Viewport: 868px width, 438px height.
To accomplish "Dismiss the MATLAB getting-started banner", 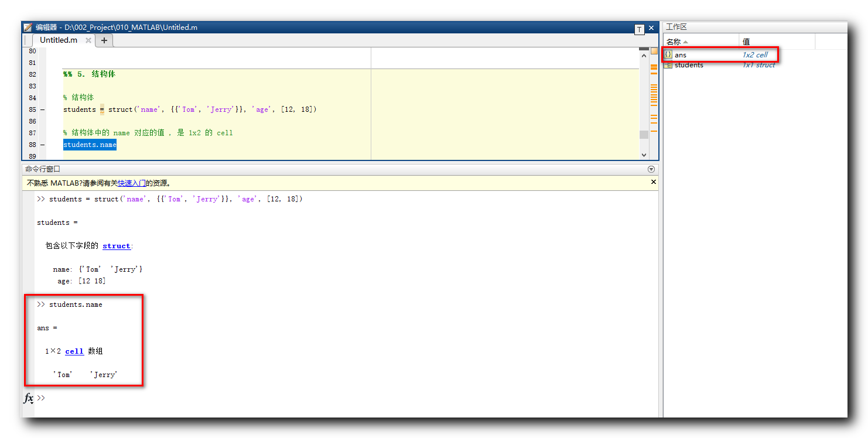I will coord(654,182).
